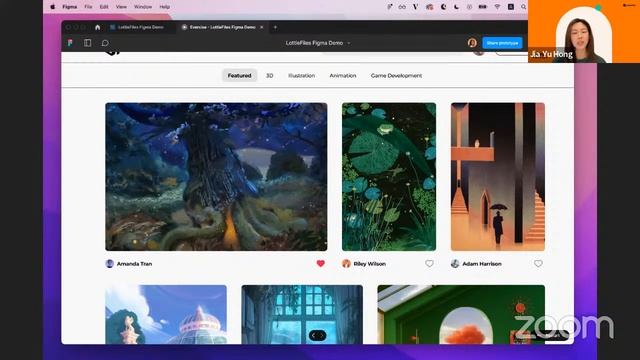640x360 pixels.
Task: Click Amanda Tran's profile avatar
Action: click(109, 264)
